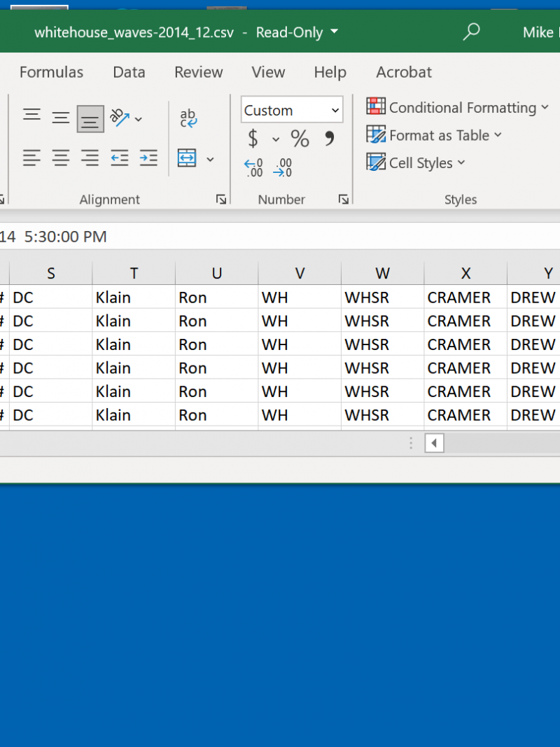Image resolution: width=560 pixels, height=747 pixels.
Task: Apply Middle Align to cell
Action: coord(61,118)
